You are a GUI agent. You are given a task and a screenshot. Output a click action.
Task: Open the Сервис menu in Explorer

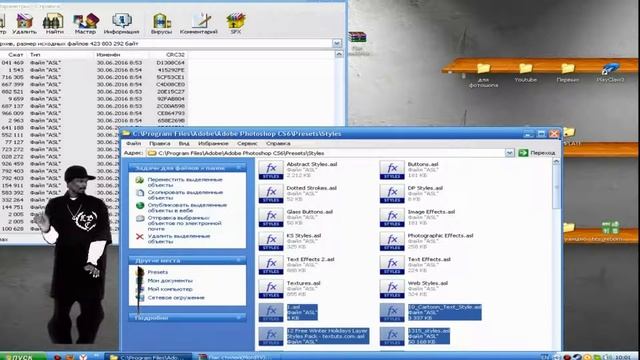pos(247,143)
